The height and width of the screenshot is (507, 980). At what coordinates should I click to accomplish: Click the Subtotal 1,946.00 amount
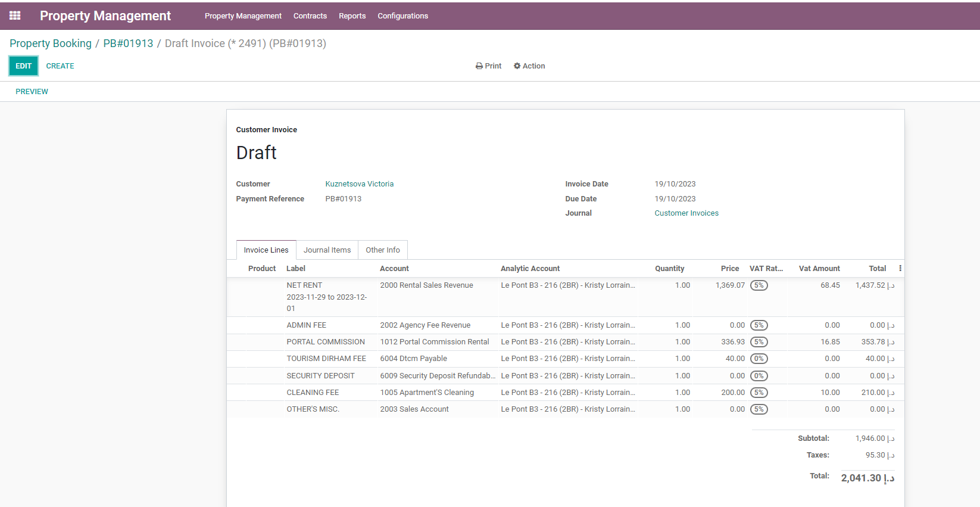click(875, 438)
